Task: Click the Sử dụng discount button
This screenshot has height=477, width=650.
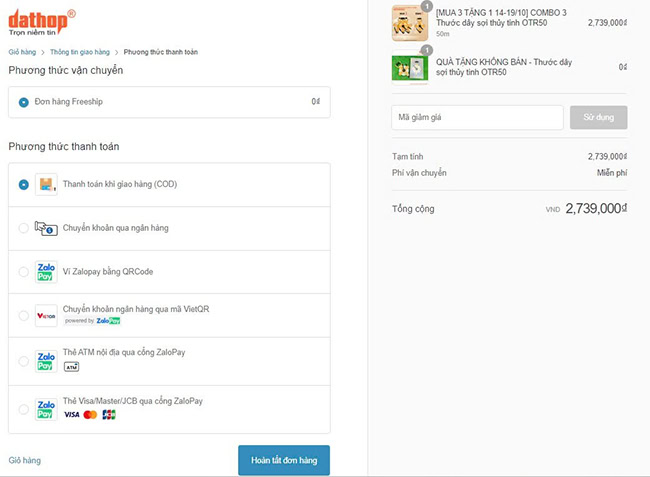Action: [599, 117]
